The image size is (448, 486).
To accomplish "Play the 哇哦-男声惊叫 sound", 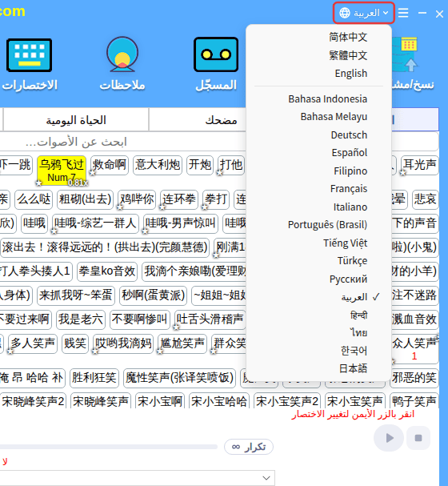I will (x=181, y=223).
